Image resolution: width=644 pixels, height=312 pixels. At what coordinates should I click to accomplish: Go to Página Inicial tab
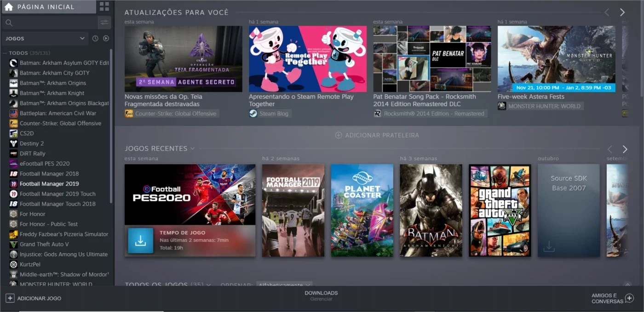coord(48,7)
